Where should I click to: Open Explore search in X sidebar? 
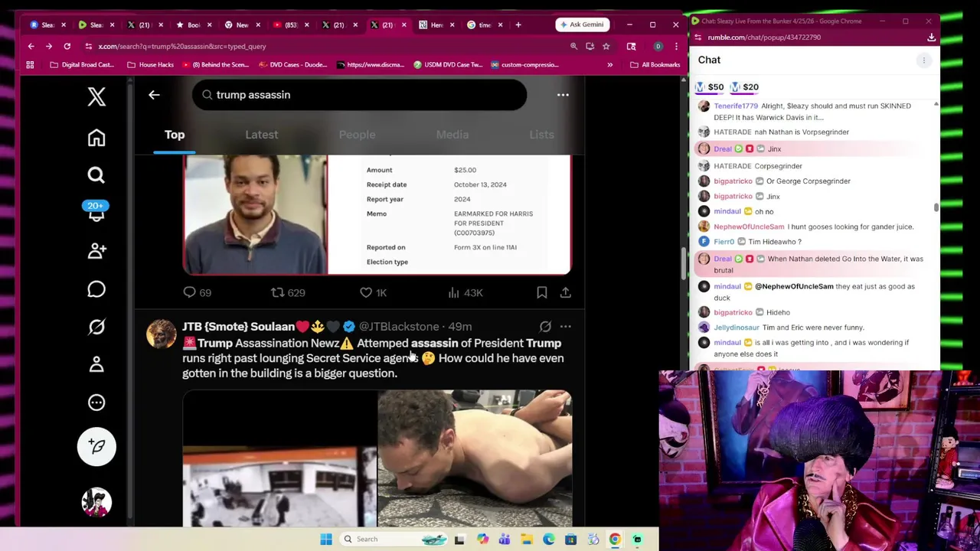96,175
